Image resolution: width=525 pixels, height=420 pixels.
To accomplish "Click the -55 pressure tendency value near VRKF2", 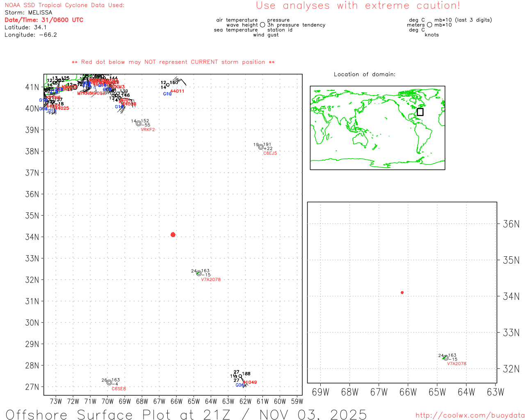I will coord(146,125).
